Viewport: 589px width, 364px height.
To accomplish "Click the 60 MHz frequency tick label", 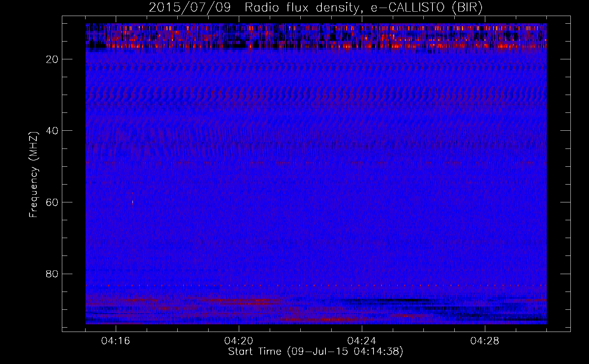I will coord(52,202).
